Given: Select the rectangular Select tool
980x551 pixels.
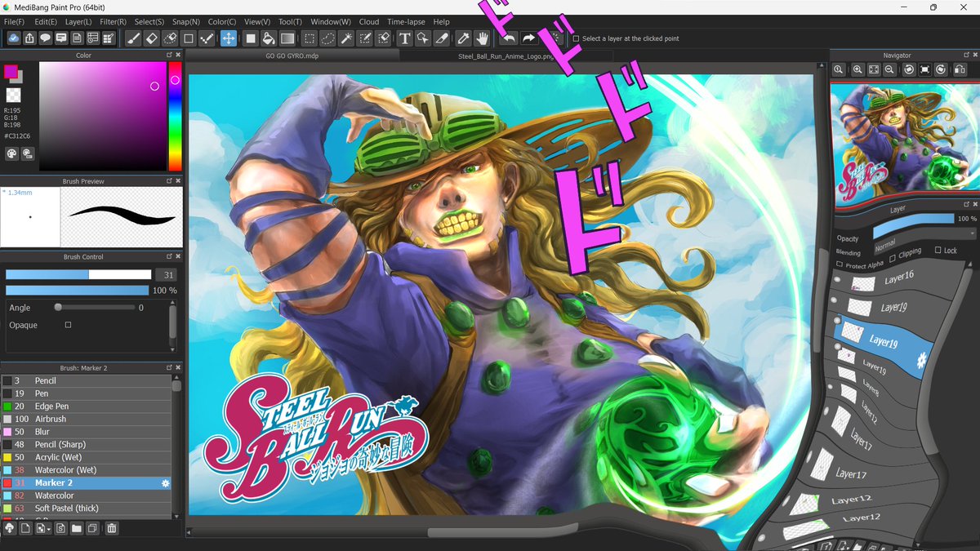Looking at the screenshot, I should (x=310, y=38).
